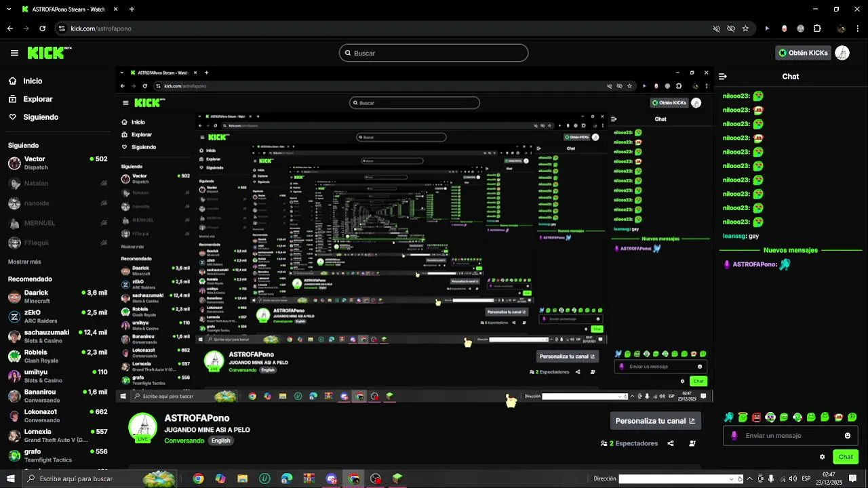Click the ASTROFAPono live avatar
The image size is (868, 488).
(x=142, y=428)
